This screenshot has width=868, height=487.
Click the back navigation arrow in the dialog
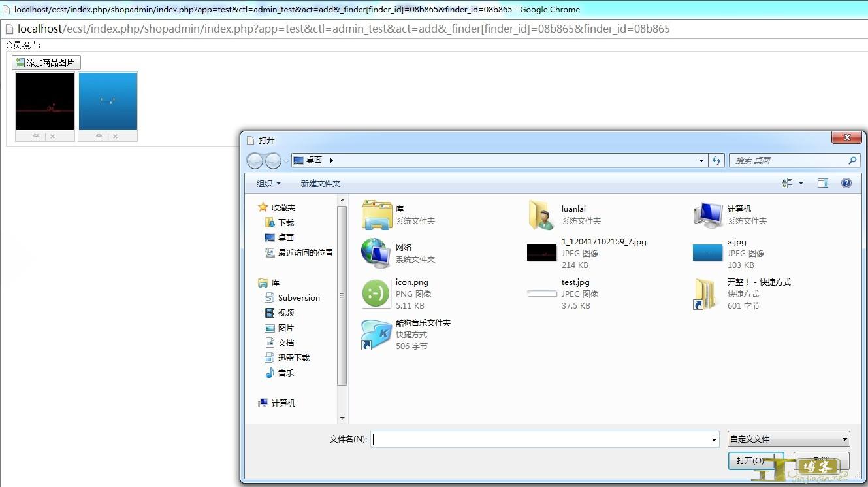pyautogui.click(x=255, y=160)
